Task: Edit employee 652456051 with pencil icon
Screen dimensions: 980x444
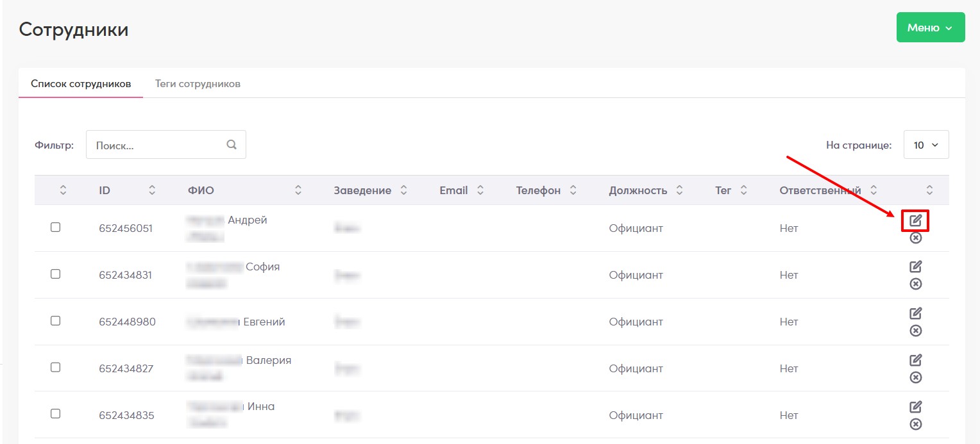Action: pyautogui.click(x=916, y=220)
